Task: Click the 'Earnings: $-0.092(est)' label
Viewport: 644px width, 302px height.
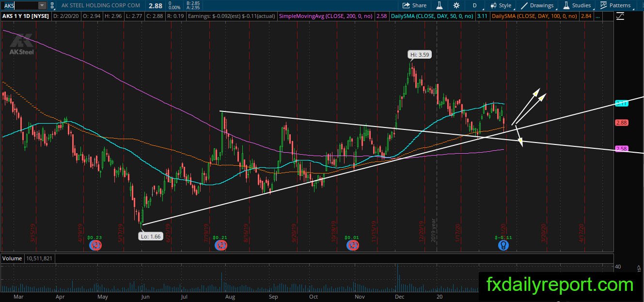Action: (214, 16)
